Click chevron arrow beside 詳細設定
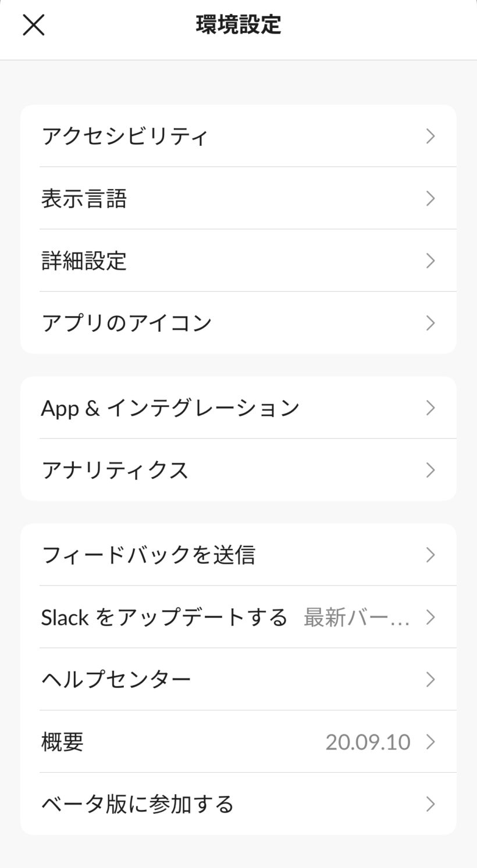 (430, 260)
